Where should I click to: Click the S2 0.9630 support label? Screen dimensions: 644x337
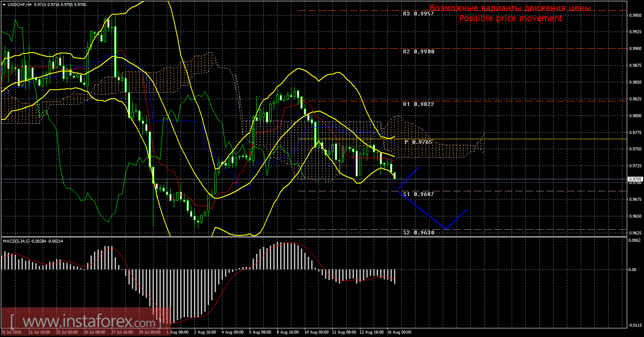(418, 232)
